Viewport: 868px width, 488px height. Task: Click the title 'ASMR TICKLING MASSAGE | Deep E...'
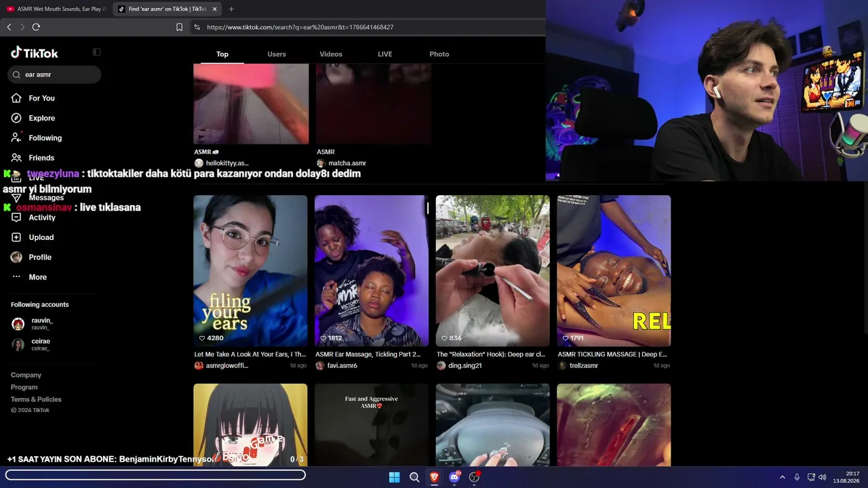[x=612, y=354]
